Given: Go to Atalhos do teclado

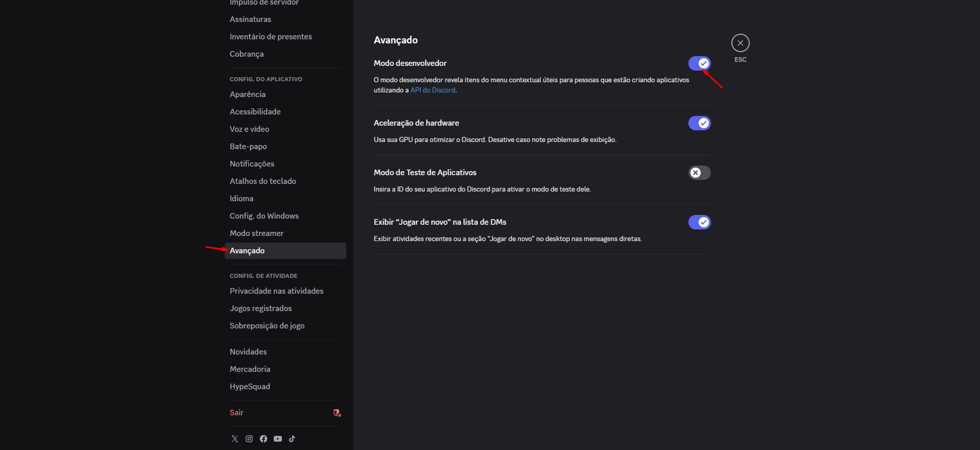Looking at the screenshot, I should coord(285,181).
